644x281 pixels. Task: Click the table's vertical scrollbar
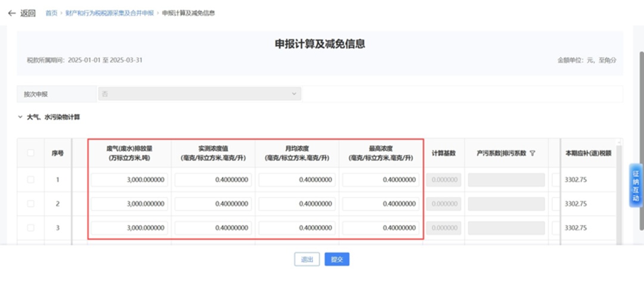[x=620, y=191]
